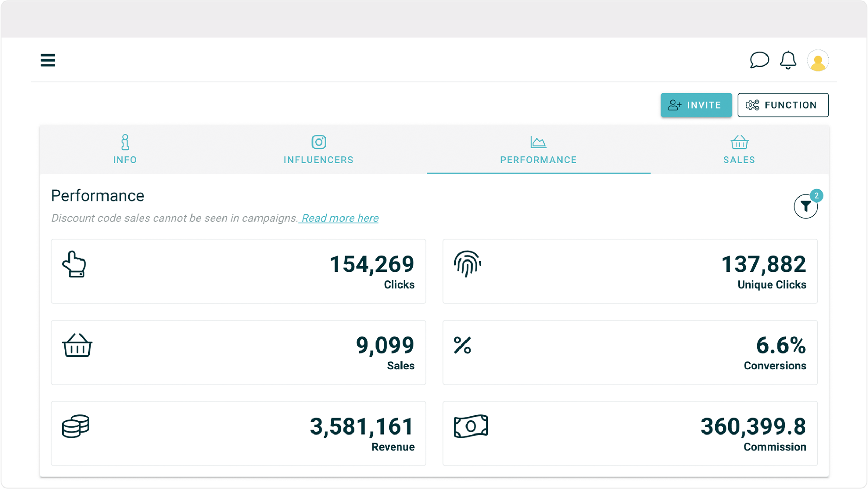Click the notifications bell icon
This screenshot has width=868, height=489.
[788, 60]
